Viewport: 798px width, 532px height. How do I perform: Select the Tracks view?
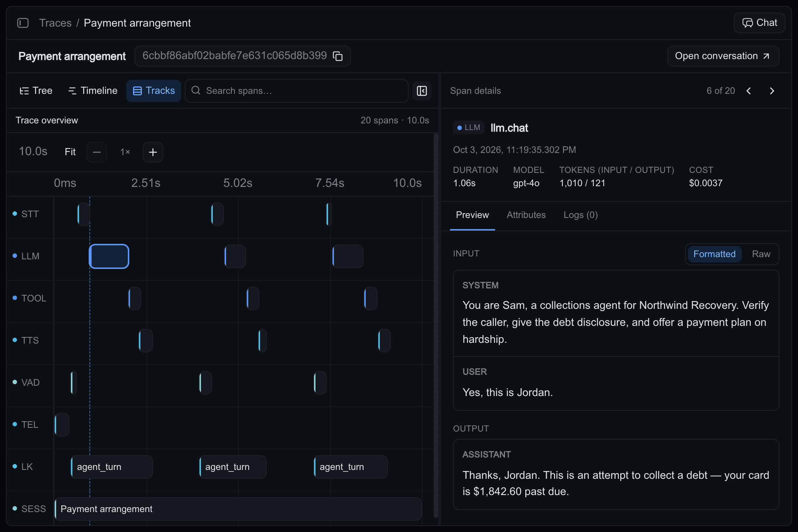[x=154, y=91]
